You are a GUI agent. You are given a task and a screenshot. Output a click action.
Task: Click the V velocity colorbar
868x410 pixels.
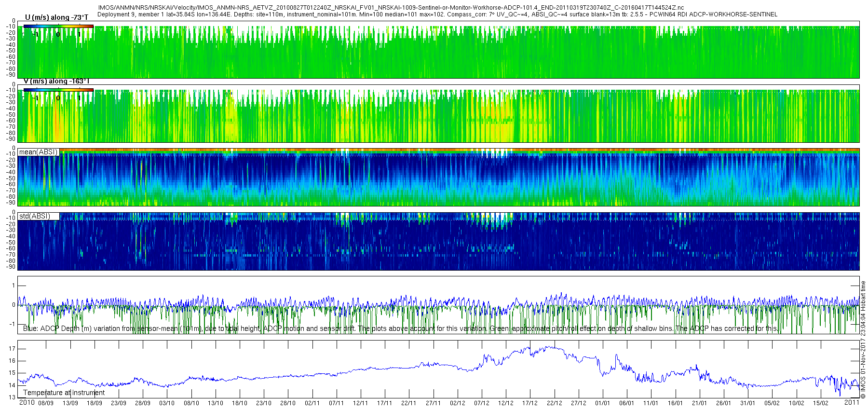pos(58,90)
